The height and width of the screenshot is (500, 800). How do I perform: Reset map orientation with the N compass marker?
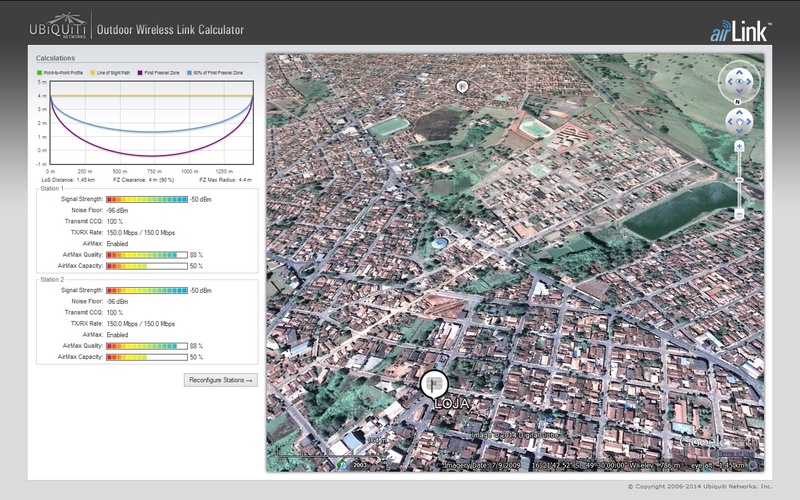(739, 101)
